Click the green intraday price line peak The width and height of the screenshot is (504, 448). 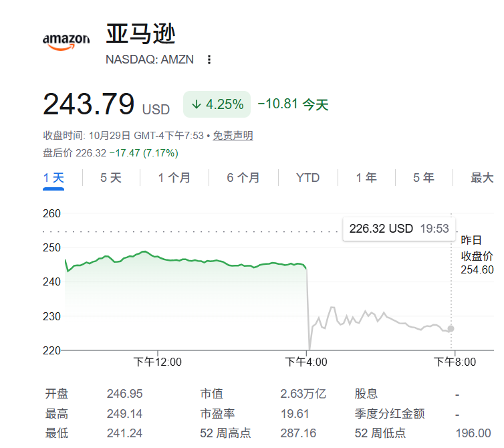pyautogui.click(x=144, y=252)
